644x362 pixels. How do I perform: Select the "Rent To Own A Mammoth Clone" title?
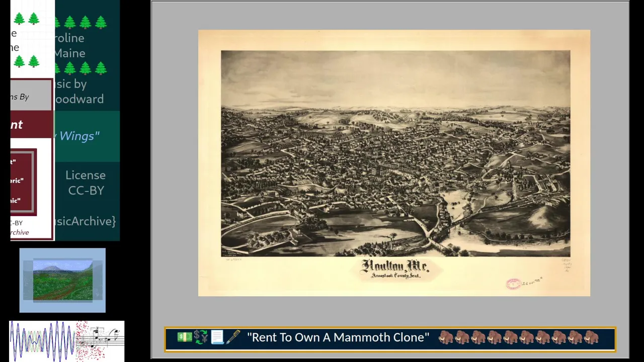coord(338,337)
